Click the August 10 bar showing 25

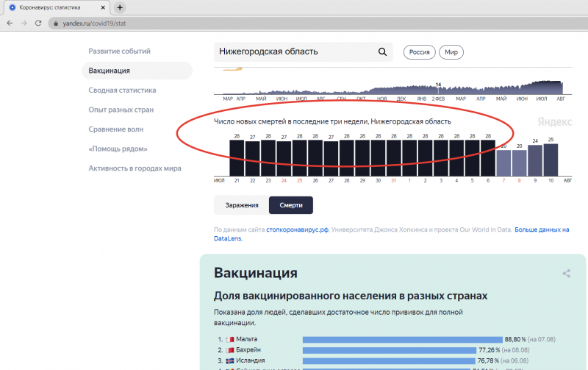(x=551, y=160)
